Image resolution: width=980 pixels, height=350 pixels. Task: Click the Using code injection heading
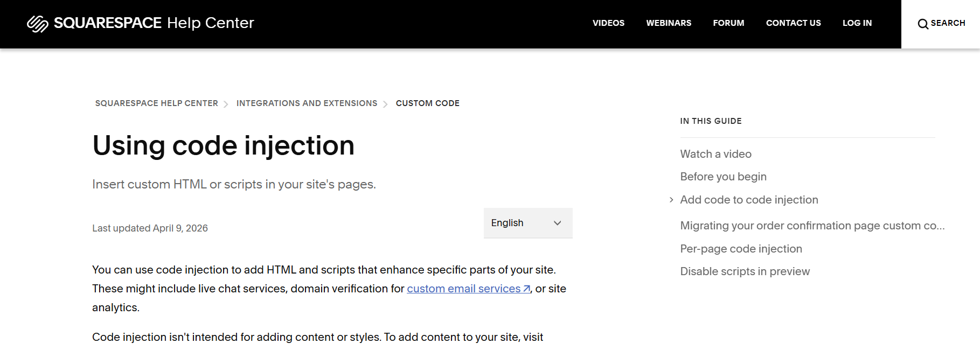point(224,145)
